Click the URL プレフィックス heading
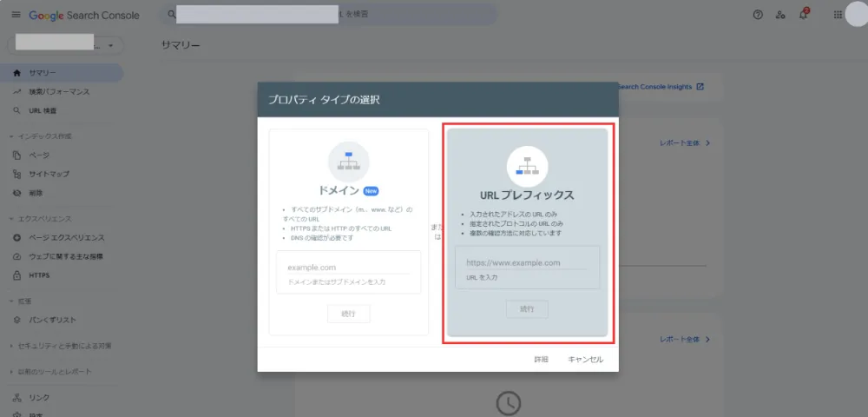 coord(527,195)
